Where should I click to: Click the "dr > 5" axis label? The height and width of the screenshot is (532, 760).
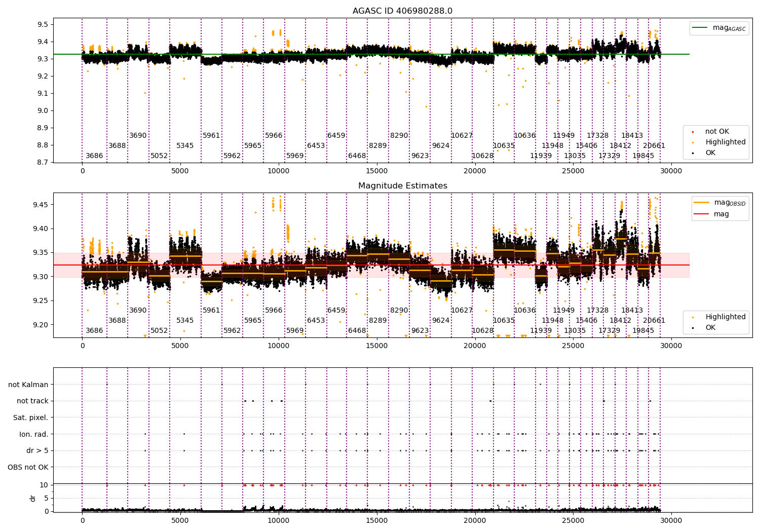coord(37,450)
